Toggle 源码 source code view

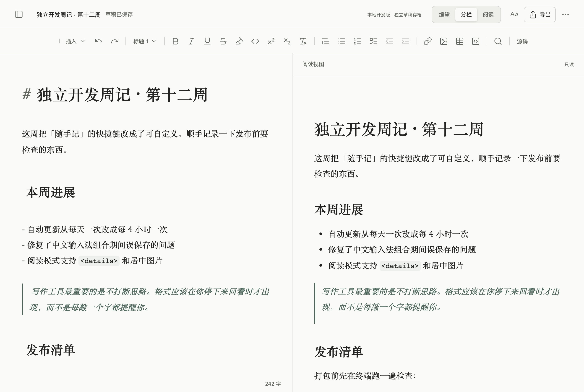click(x=522, y=41)
